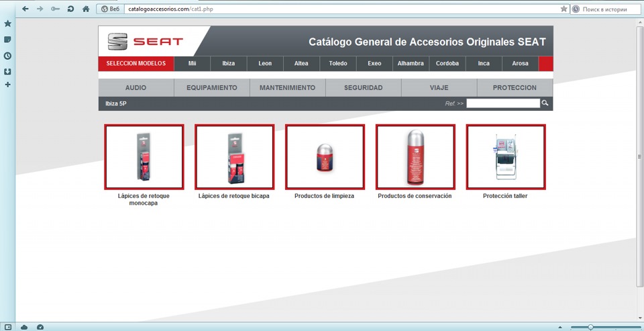Open the browser home page

(x=86, y=9)
